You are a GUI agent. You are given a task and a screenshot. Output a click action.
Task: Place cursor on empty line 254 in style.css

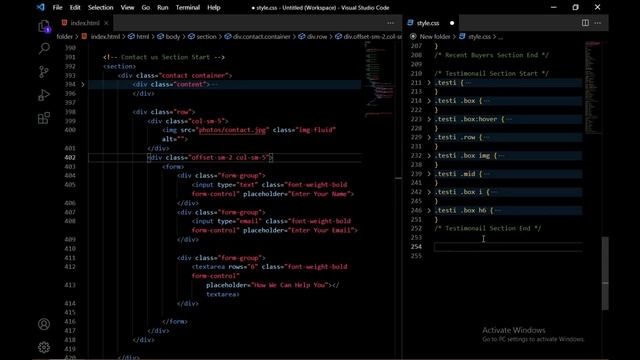(508, 247)
